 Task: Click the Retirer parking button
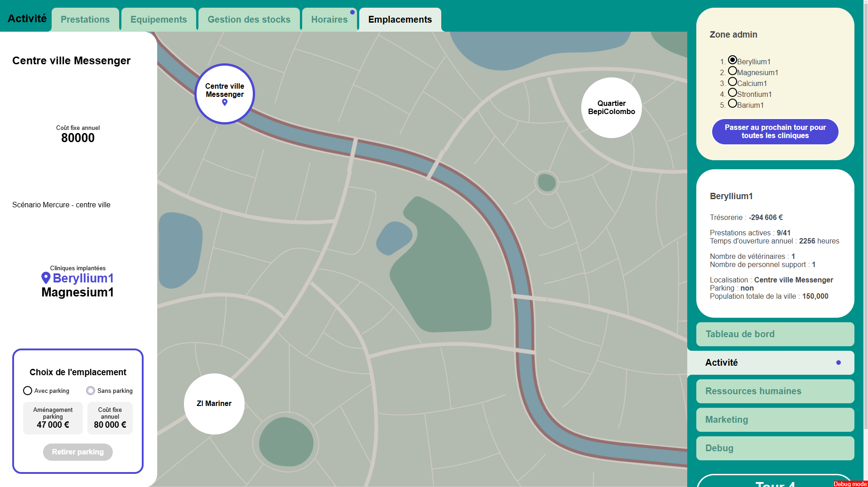78,452
